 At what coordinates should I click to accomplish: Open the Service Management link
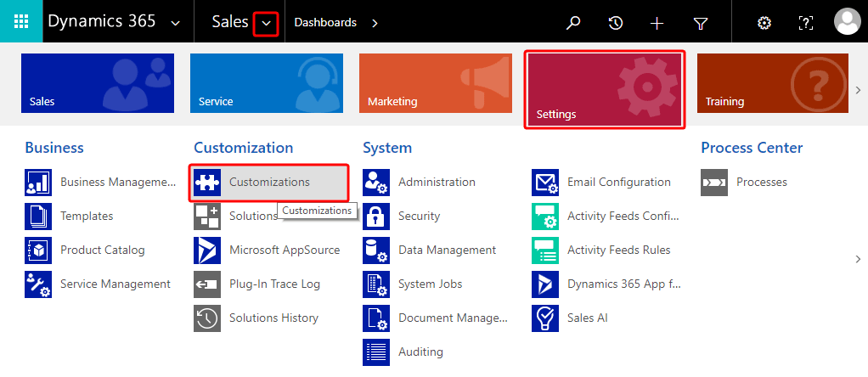pyautogui.click(x=116, y=284)
